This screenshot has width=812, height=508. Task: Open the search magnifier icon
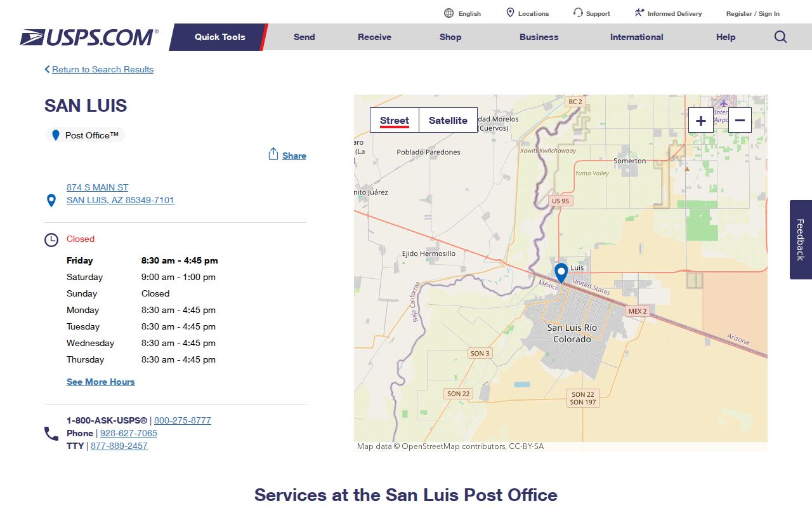click(x=781, y=37)
